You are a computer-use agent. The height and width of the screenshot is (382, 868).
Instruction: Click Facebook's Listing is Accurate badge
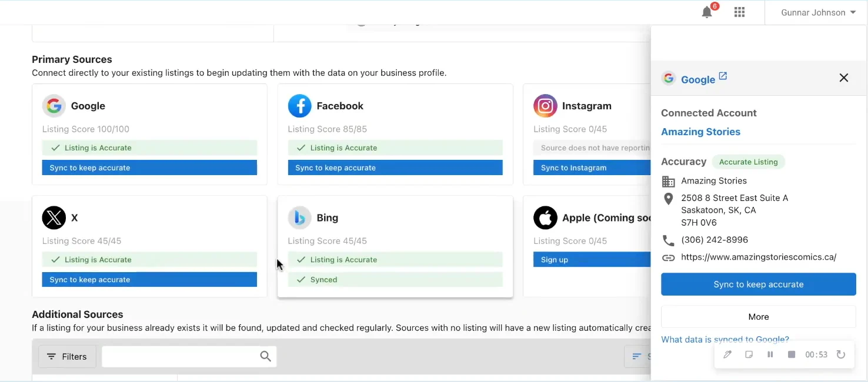[395, 148]
